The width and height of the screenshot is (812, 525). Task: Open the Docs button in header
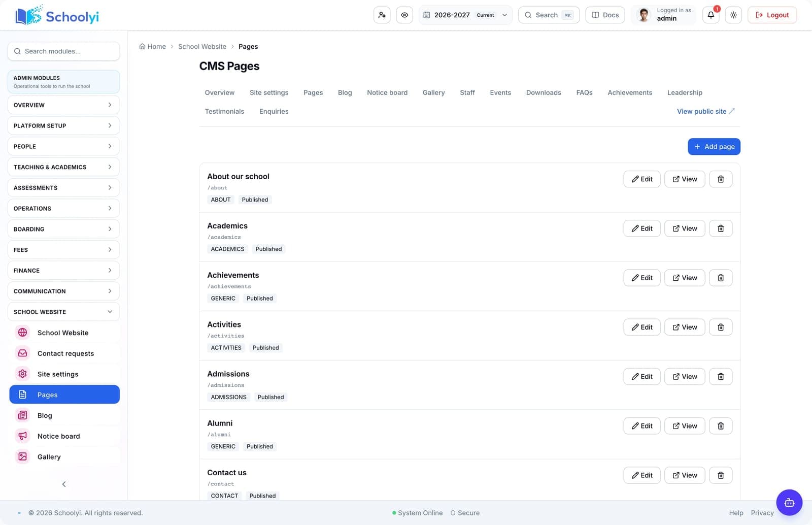click(605, 15)
